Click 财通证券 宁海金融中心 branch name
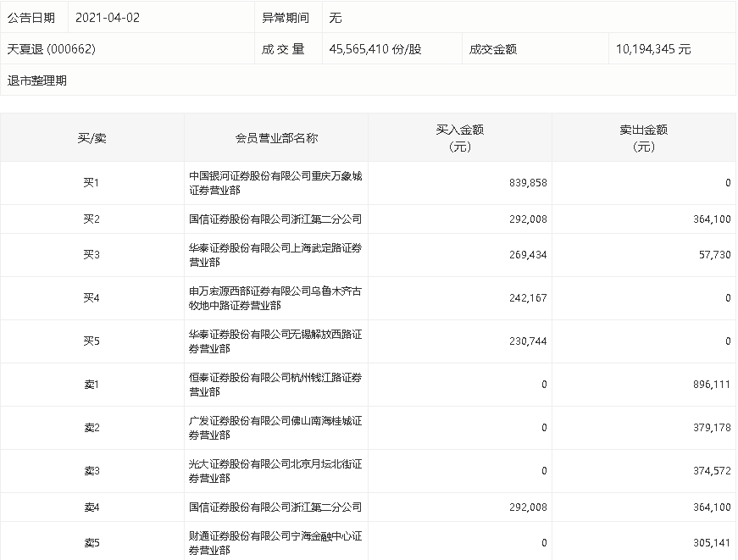 click(275, 544)
